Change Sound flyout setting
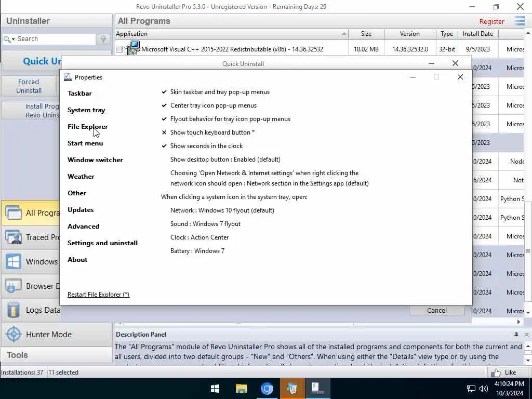532x399 pixels. 205,224
